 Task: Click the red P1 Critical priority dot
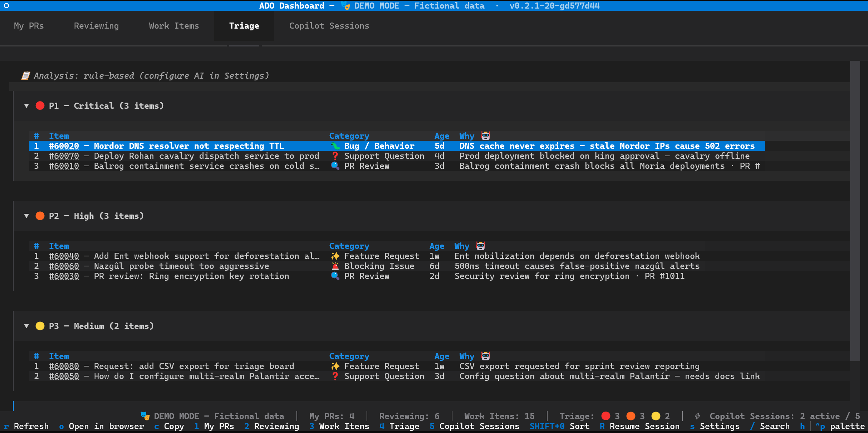(x=40, y=106)
